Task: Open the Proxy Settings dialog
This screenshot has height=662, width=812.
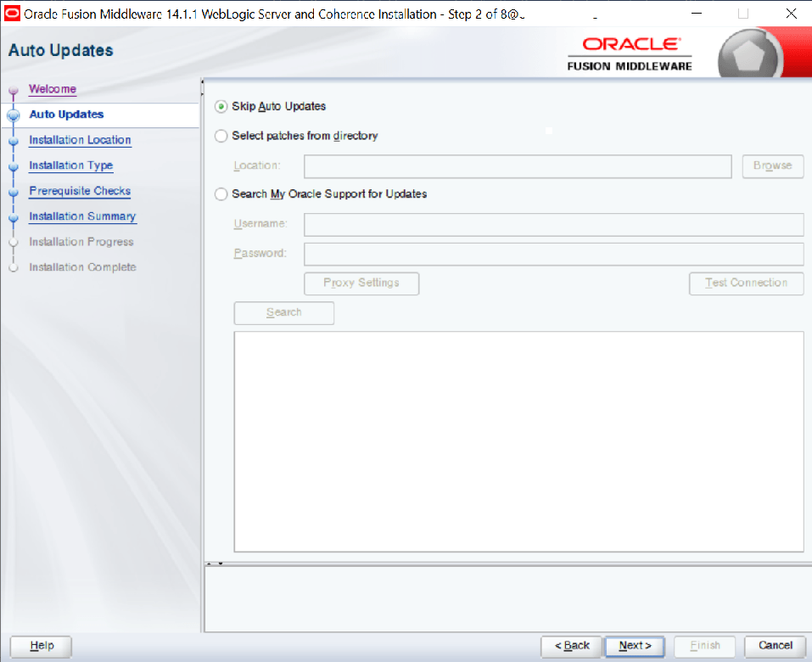Action: [x=361, y=283]
